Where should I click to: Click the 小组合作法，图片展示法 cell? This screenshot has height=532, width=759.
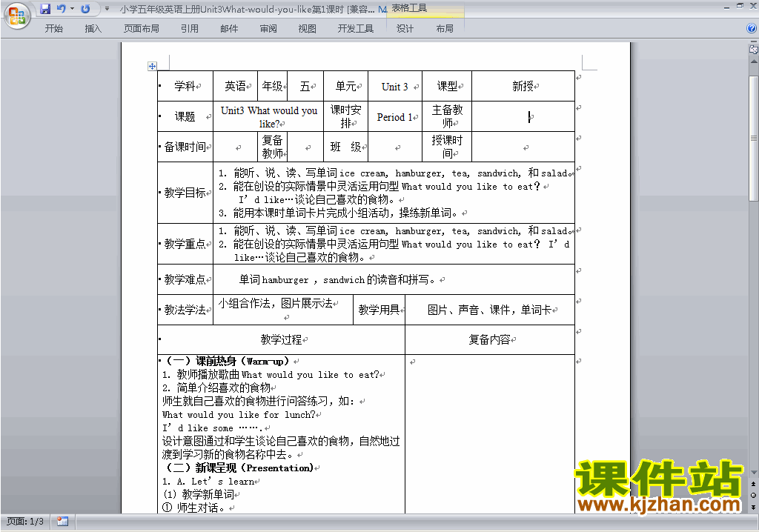point(283,310)
